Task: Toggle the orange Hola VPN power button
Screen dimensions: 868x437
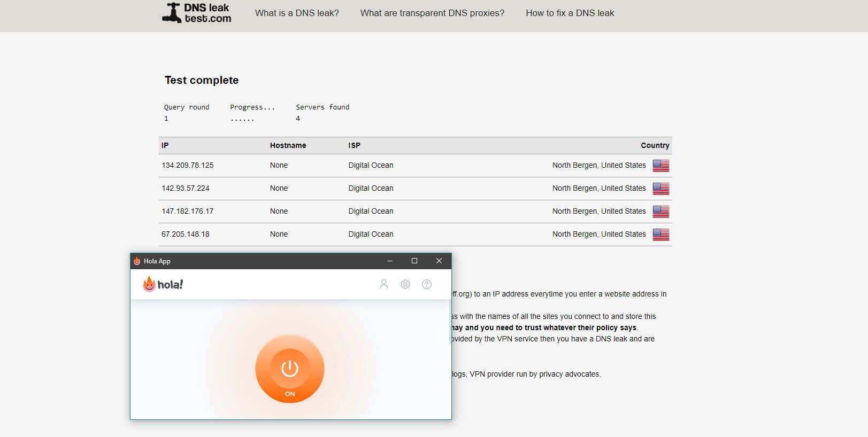Action: tap(290, 369)
